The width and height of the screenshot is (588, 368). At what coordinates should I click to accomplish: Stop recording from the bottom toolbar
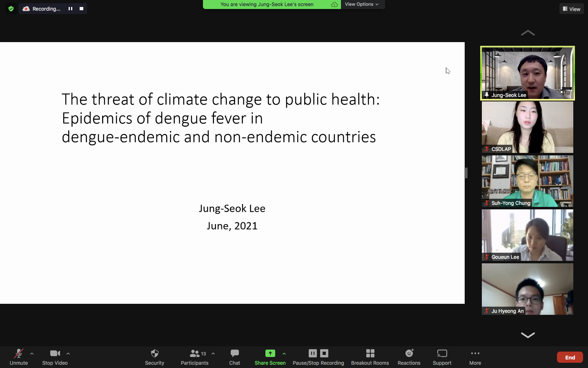coord(324,353)
